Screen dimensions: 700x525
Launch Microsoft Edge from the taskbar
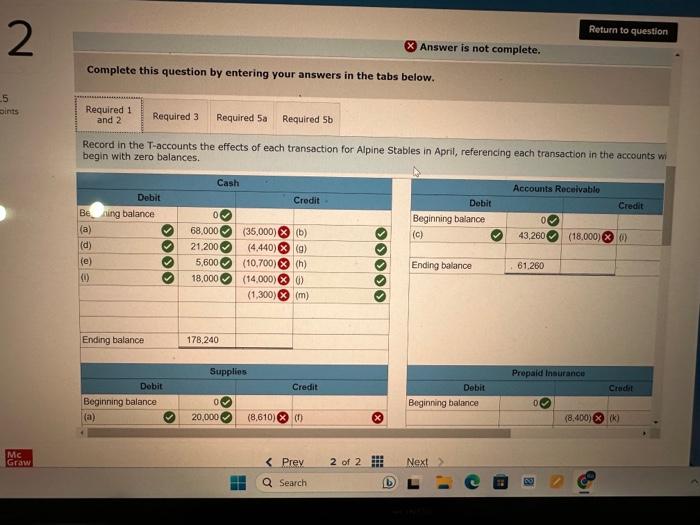click(472, 482)
